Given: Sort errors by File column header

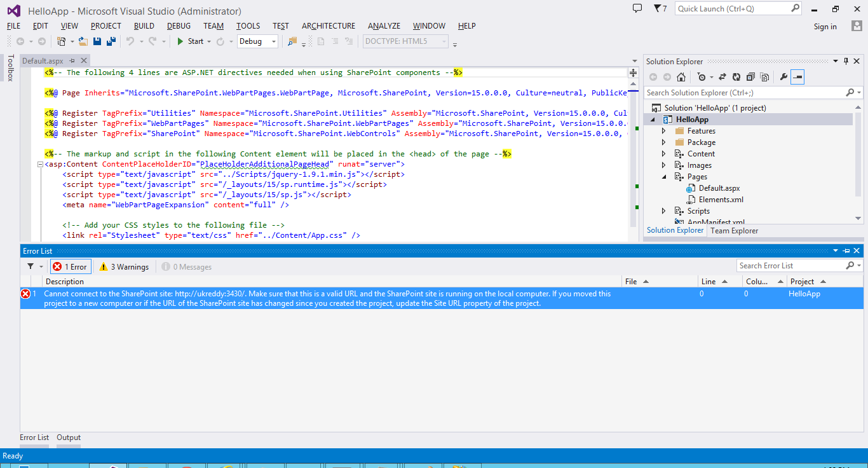Looking at the screenshot, I should [660, 281].
